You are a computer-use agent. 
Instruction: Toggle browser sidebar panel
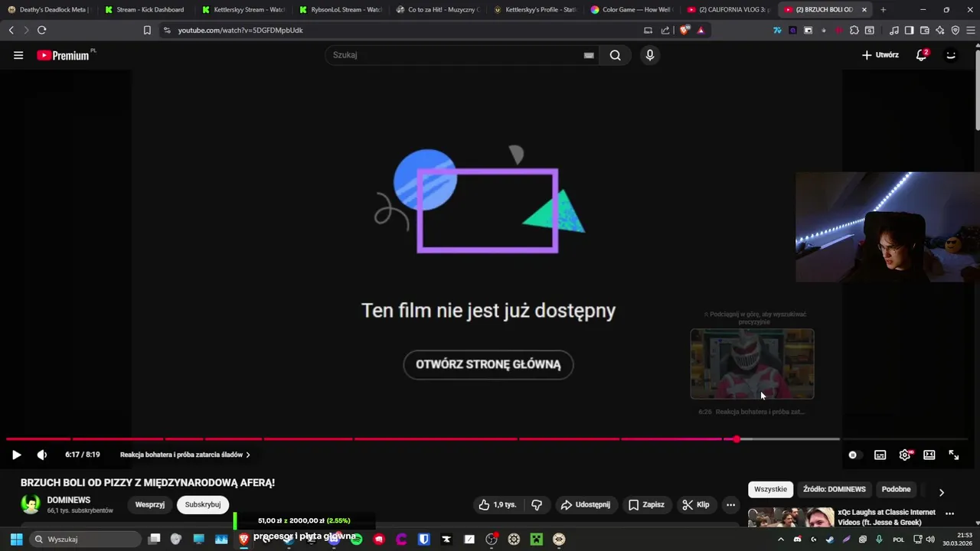click(909, 30)
